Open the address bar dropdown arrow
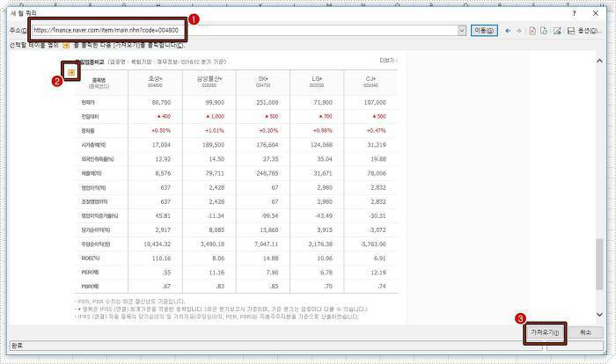The width and height of the screenshot is (616, 364). (462, 31)
